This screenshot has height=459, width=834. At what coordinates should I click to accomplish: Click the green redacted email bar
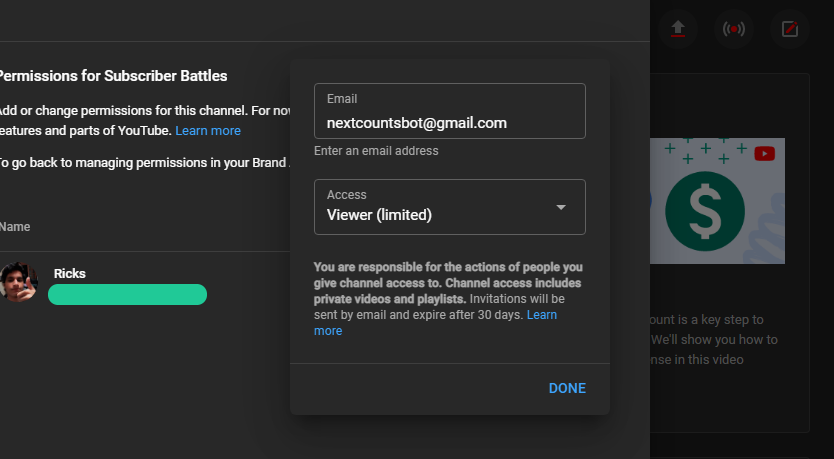(127, 295)
